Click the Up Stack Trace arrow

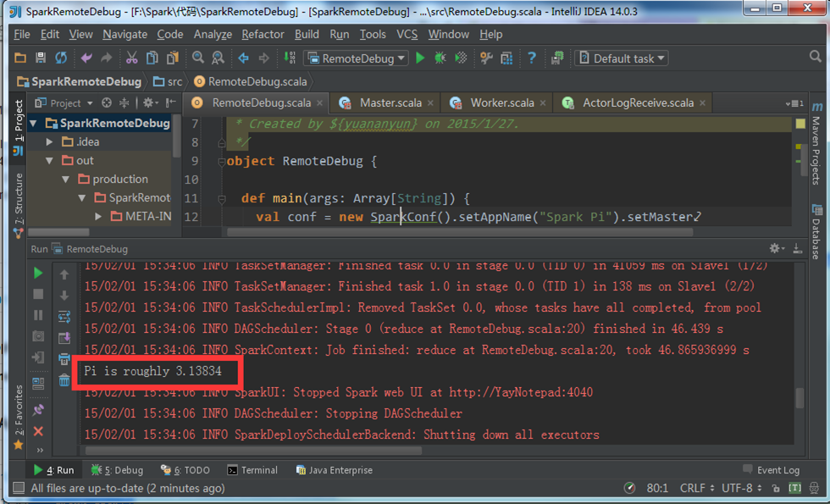(x=64, y=274)
